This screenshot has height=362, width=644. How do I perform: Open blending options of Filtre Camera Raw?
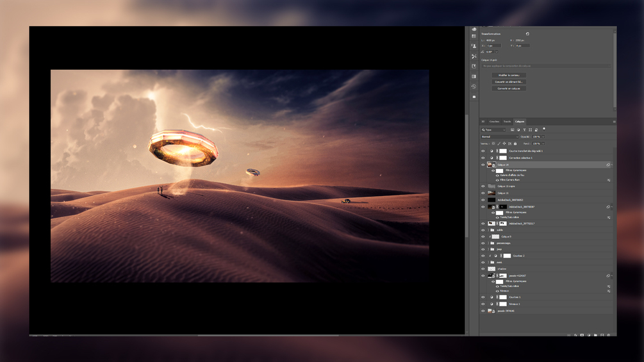coord(609,180)
